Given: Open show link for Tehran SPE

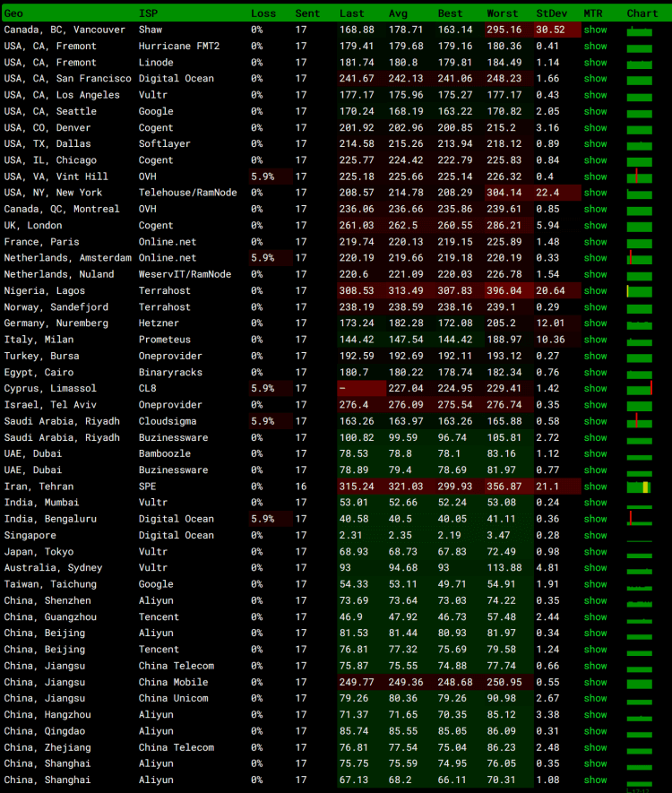Looking at the screenshot, I should point(595,487).
